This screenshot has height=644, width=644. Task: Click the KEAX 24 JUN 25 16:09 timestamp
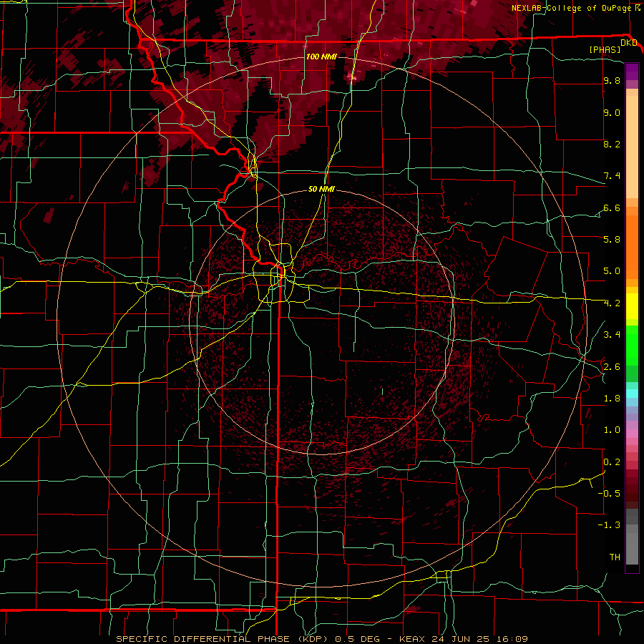coord(463,639)
